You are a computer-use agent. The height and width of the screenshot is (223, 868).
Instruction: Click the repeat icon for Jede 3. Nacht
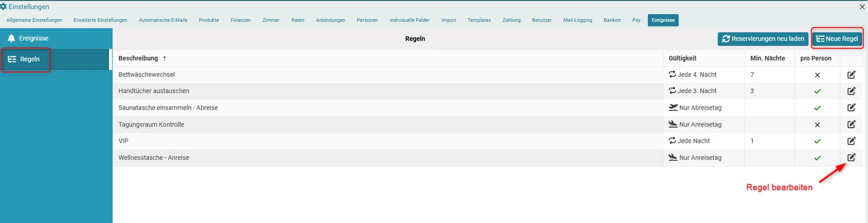[x=672, y=91]
